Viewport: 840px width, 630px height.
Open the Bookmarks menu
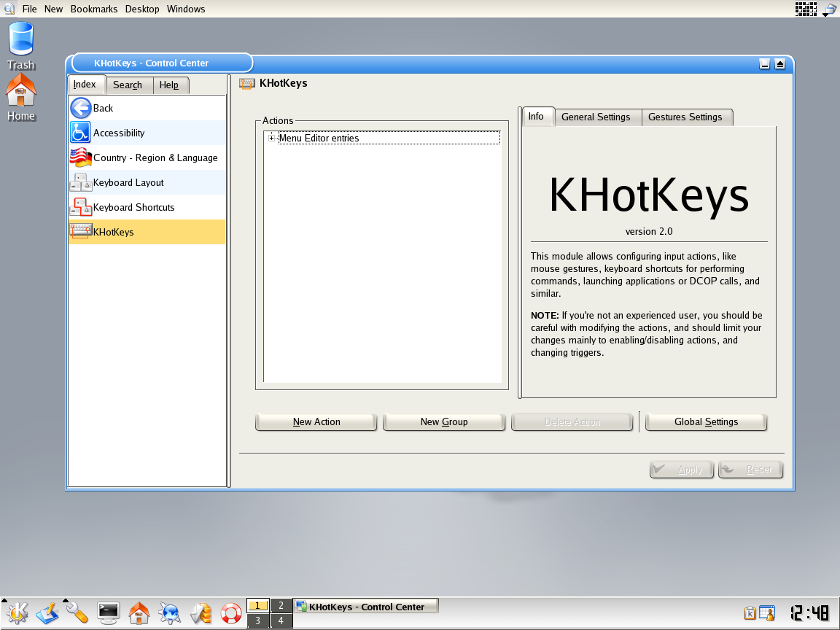tap(94, 9)
